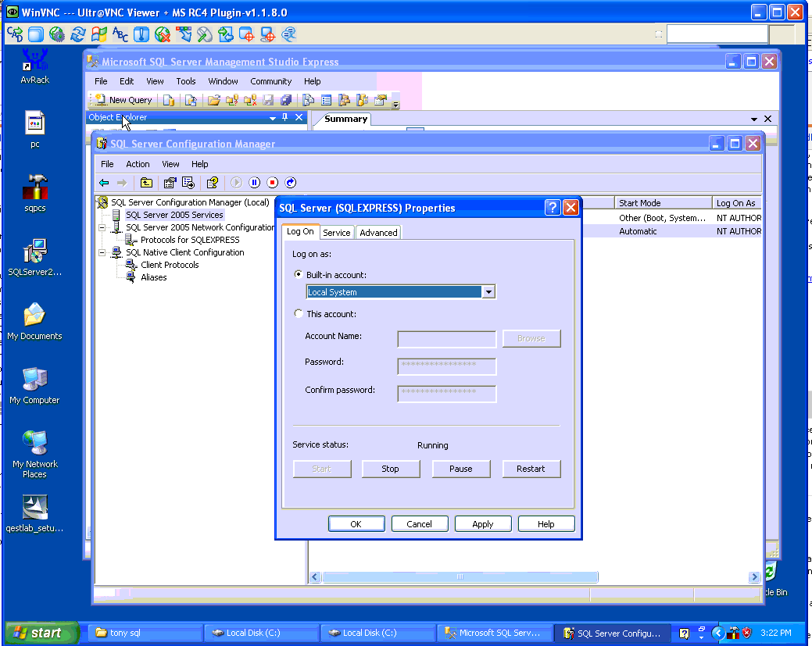Viewport: 812px width, 646px height.
Task: Click the Restart button in Properties dialog
Action: click(531, 469)
